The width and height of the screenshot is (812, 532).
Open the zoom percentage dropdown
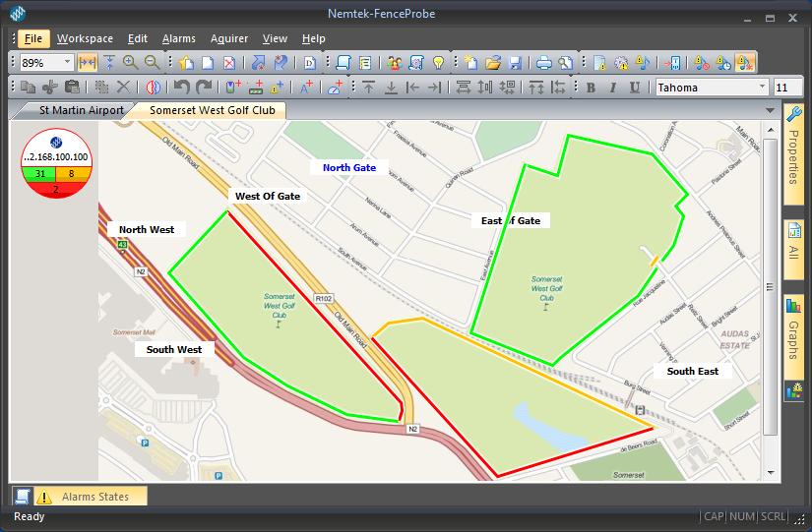click(68, 63)
